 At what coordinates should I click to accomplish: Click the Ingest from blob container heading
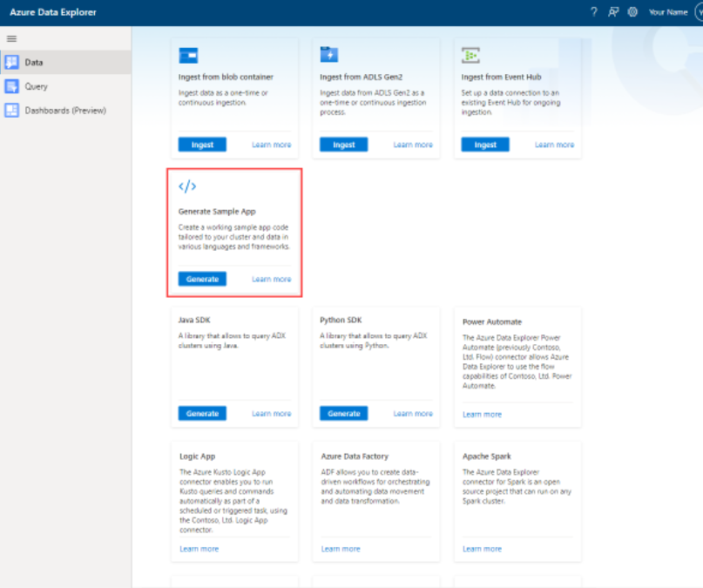coord(226,77)
